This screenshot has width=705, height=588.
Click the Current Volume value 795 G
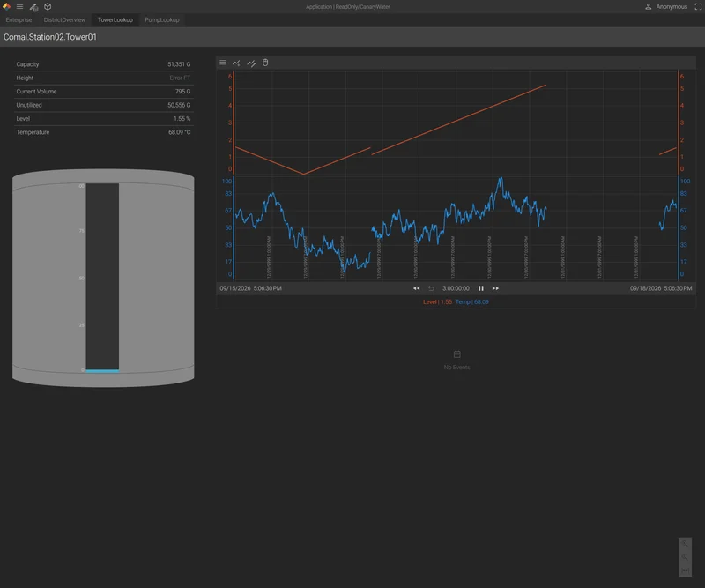coord(182,92)
